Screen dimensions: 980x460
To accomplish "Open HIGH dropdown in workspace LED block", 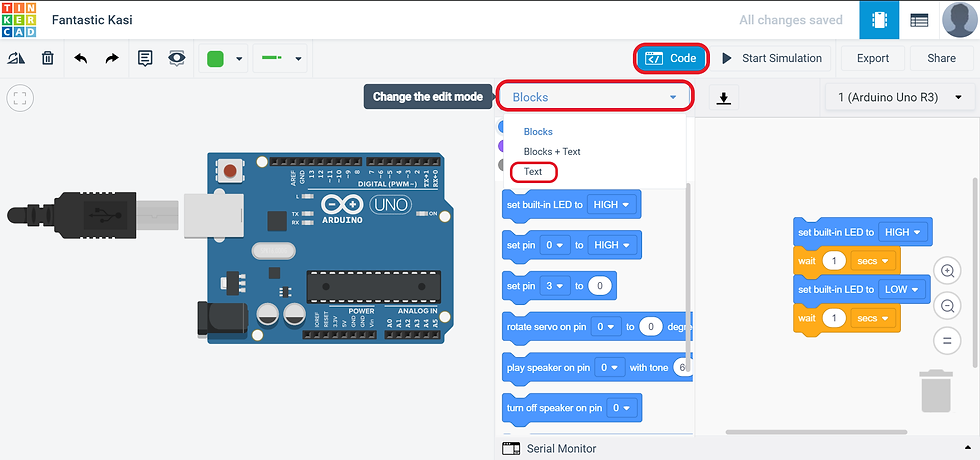I will (x=901, y=232).
